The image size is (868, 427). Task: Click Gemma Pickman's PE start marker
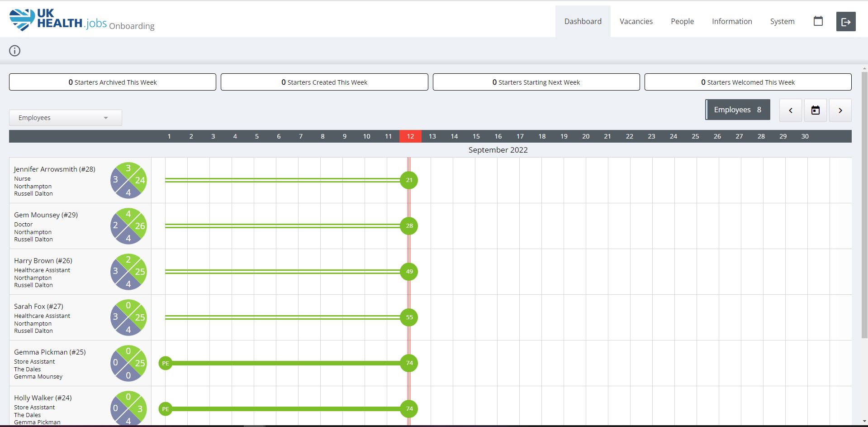point(166,363)
